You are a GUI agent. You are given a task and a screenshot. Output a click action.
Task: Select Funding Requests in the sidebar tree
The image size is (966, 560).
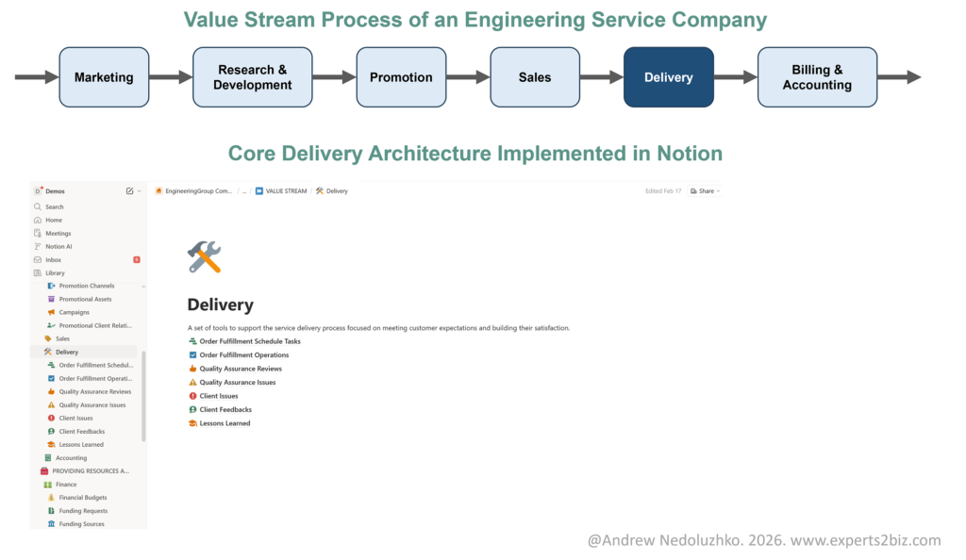tap(82, 510)
